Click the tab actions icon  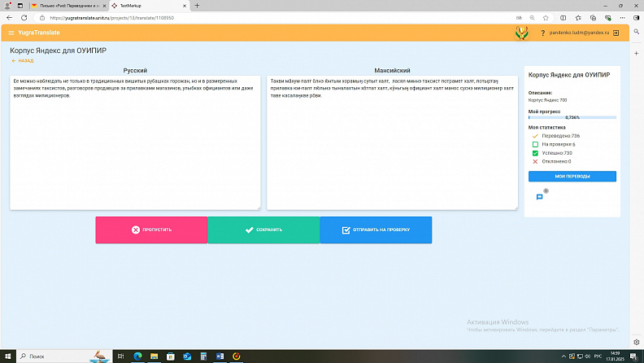pos(20,6)
